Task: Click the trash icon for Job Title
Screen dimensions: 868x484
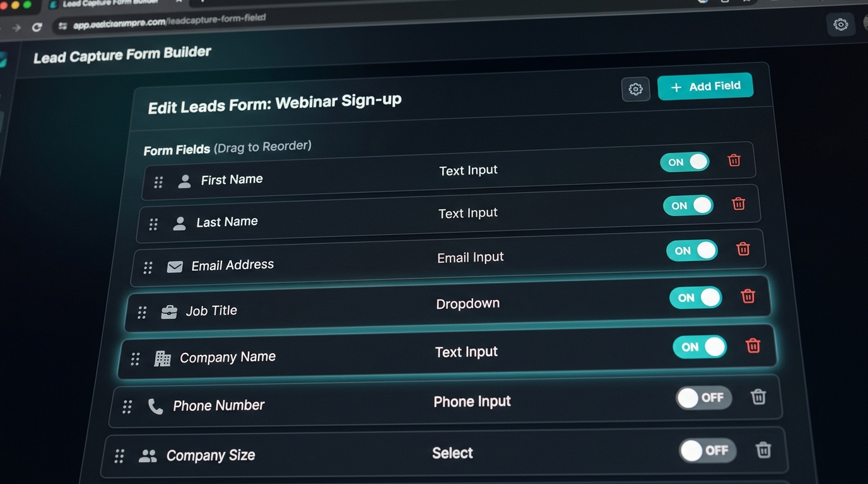Action: (x=748, y=296)
